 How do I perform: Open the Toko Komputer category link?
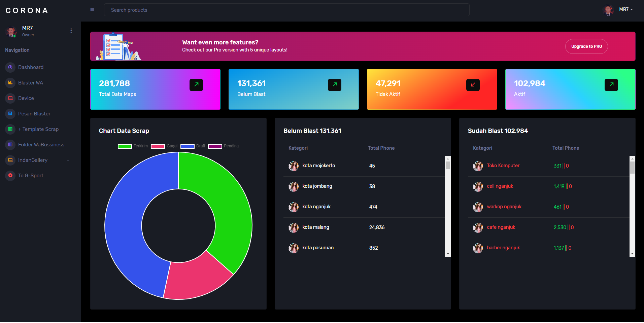tap(503, 166)
